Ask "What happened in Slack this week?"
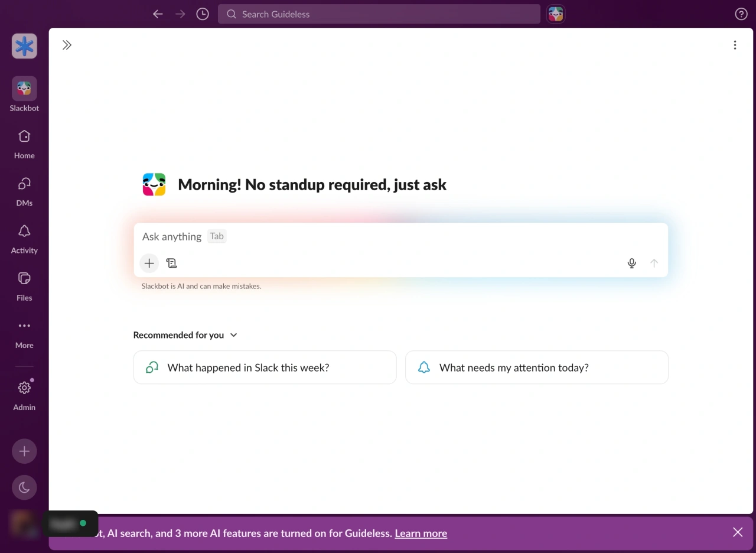This screenshot has height=553, width=756. coord(265,367)
